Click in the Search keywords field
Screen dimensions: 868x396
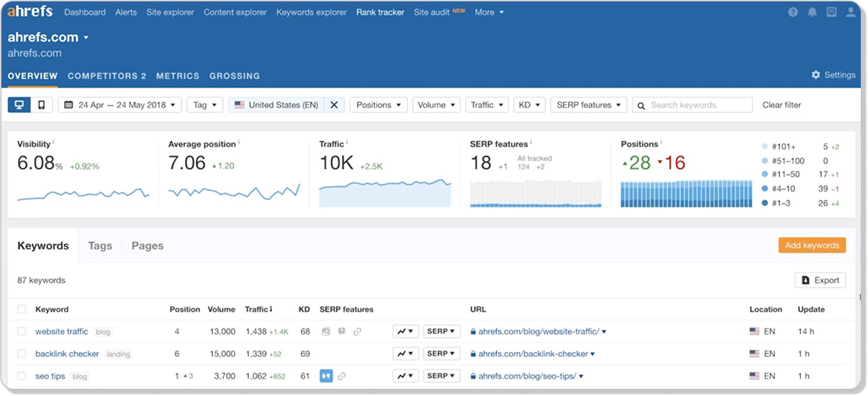pyautogui.click(x=692, y=105)
